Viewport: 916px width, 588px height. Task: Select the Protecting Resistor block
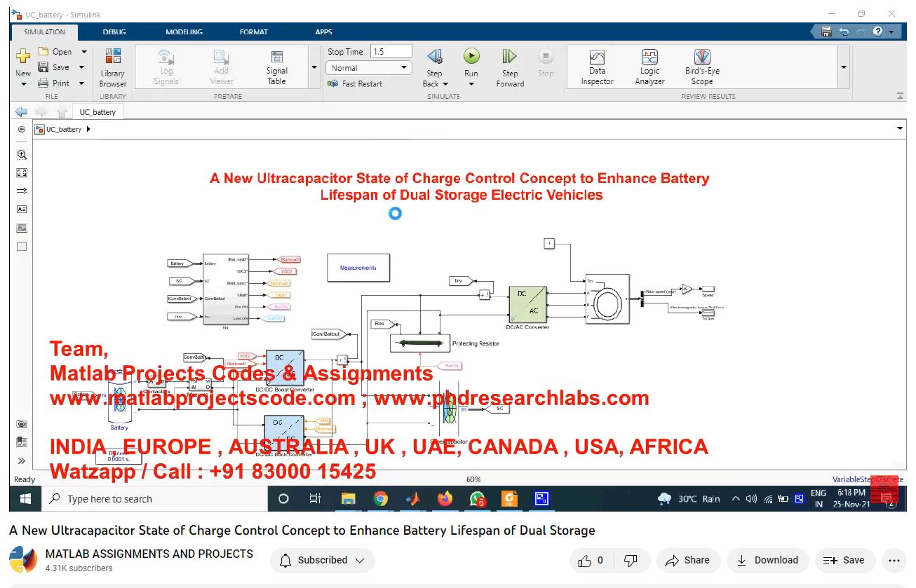[420, 343]
